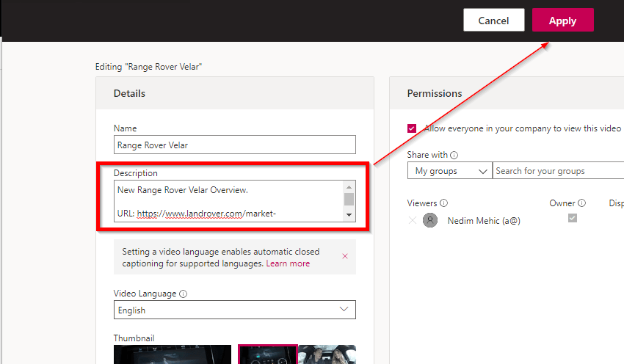Screen dimensions: 624x364
Task: Click the Search for your groups field
Action: (x=558, y=171)
